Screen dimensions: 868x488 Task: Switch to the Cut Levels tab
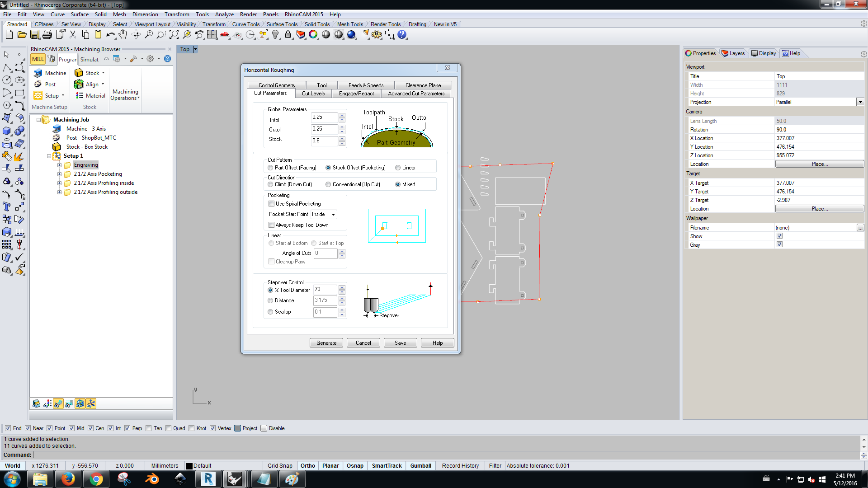(313, 94)
